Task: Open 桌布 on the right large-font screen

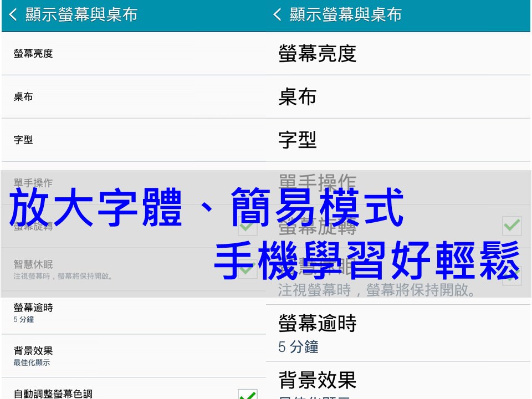Action: [398, 96]
